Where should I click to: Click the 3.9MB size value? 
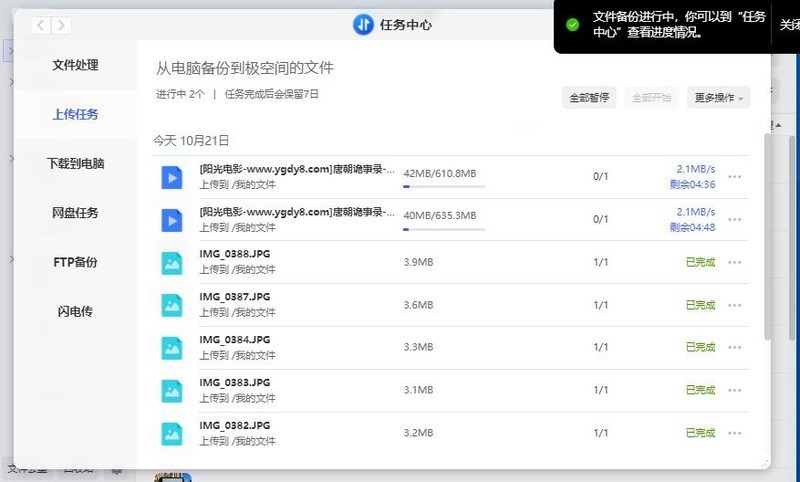pyautogui.click(x=418, y=262)
